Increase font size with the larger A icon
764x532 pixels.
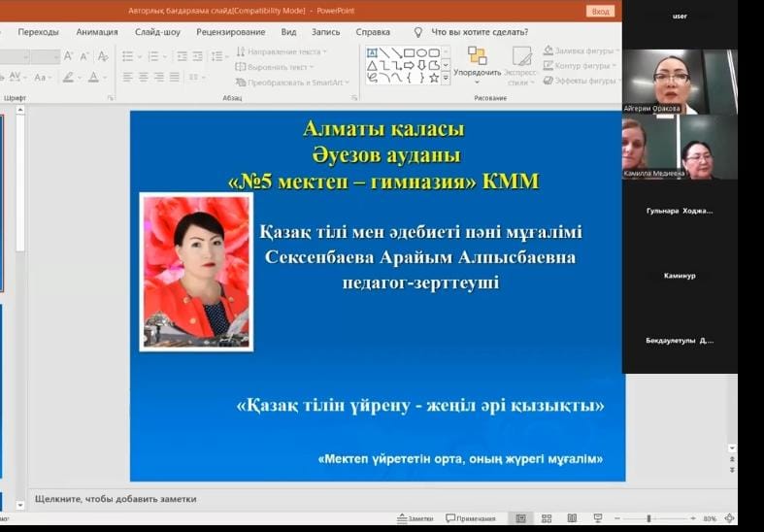point(69,56)
